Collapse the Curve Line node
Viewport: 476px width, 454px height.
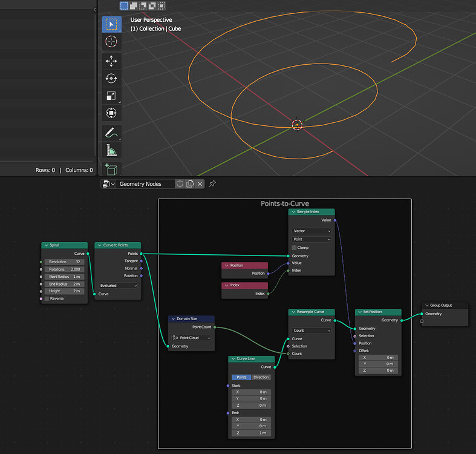233,359
